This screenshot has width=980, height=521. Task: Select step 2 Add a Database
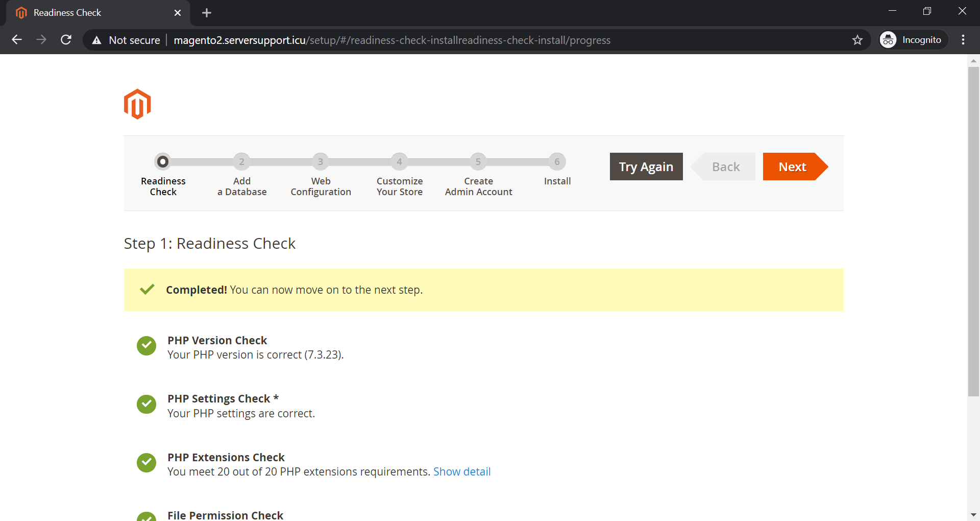pyautogui.click(x=241, y=162)
